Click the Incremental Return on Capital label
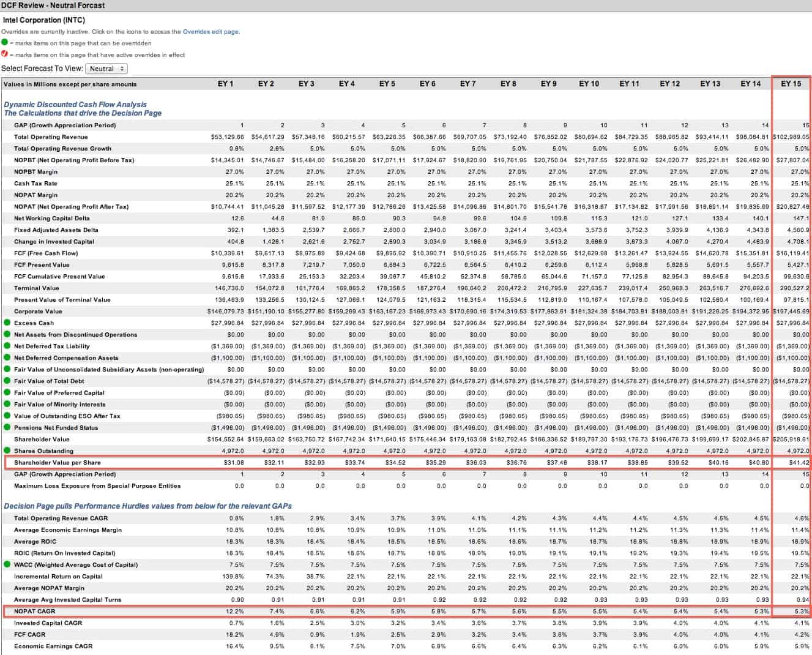Image resolution: width=812 pixels, height=655 pixels. coord(58,577)
